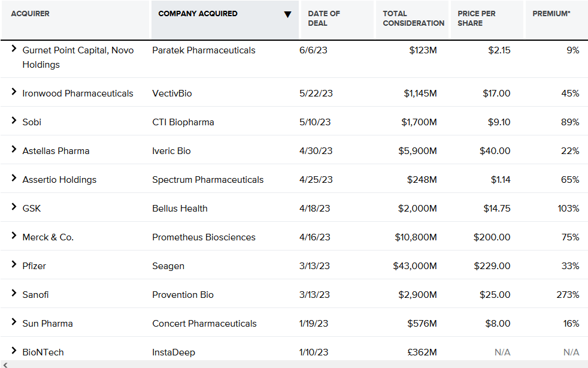The width and height of the screenshot is (588, 368).
Task: Click the 9% premium value
Action: [x=573, y=50]
